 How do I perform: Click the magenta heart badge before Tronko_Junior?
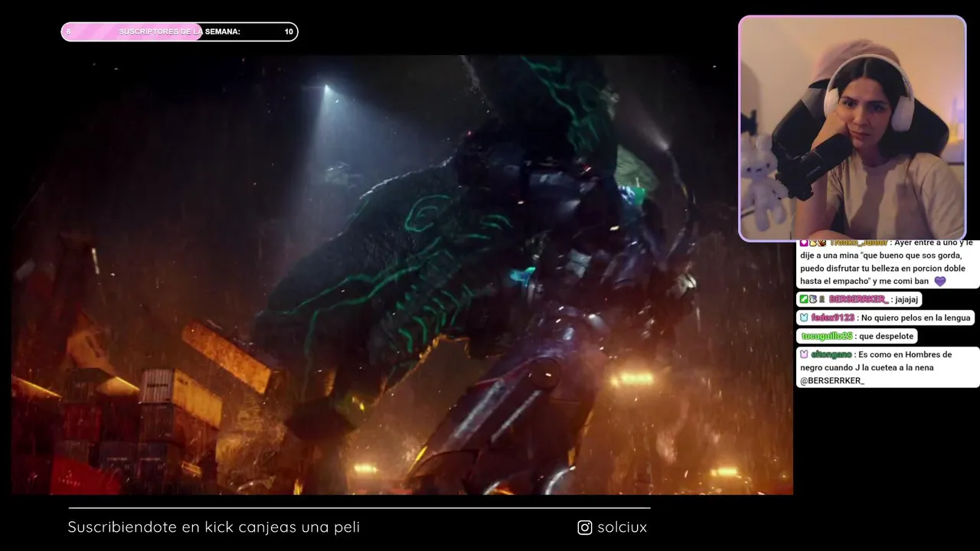(804, 243)
